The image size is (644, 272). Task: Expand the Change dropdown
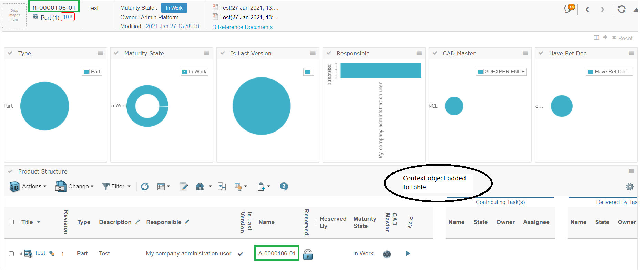(x=74, y=186)
